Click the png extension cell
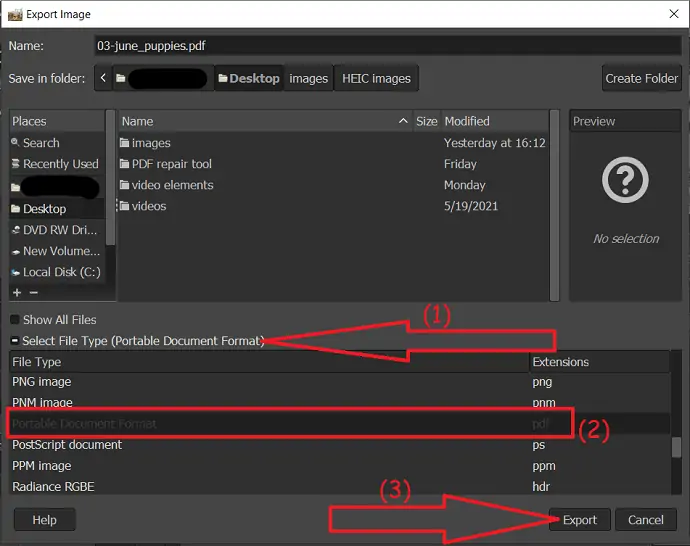690x546 pixels. click(x=542, y=382)
